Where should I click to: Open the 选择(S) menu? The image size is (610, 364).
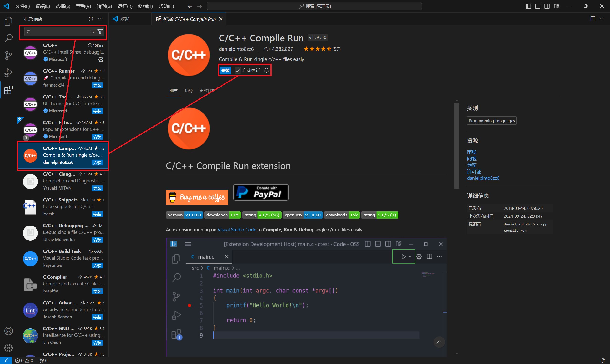tap(63, 6)
